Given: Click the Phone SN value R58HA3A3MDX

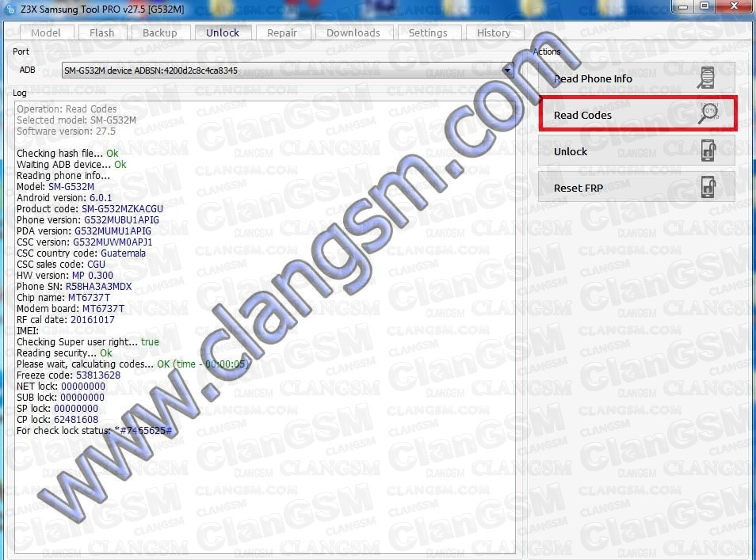Looking at the screenshot, I should coord(98,286).
